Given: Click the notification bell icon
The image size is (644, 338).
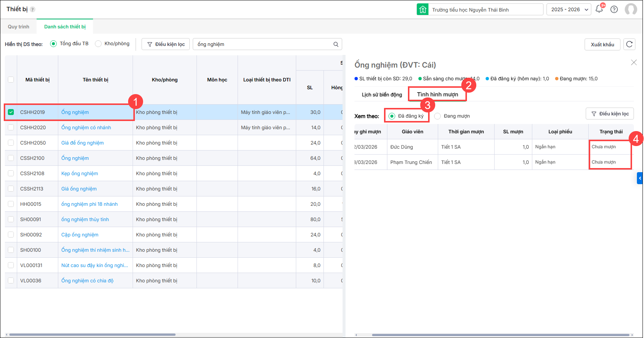Looking at the screenshot, I should 599,9.
